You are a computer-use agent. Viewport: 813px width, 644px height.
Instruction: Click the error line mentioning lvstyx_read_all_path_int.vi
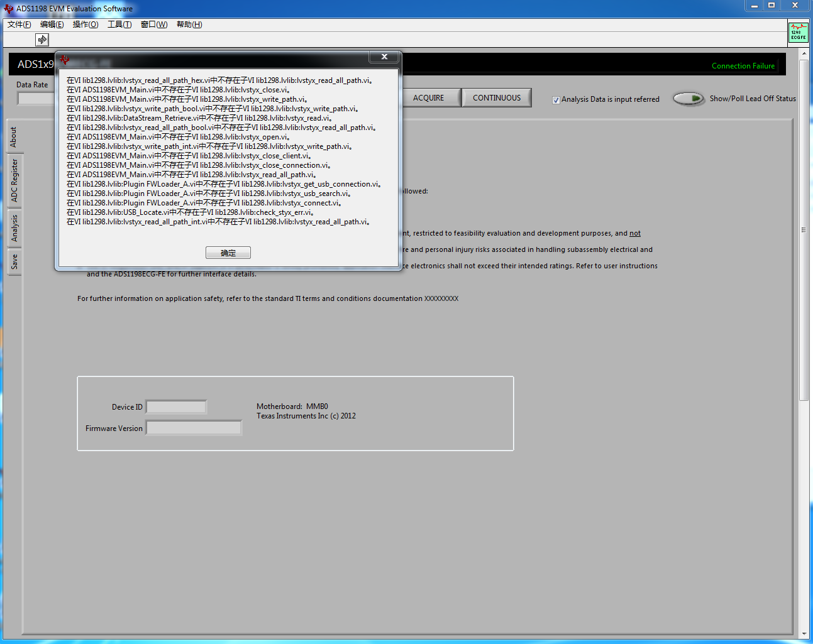click(218, 222)
